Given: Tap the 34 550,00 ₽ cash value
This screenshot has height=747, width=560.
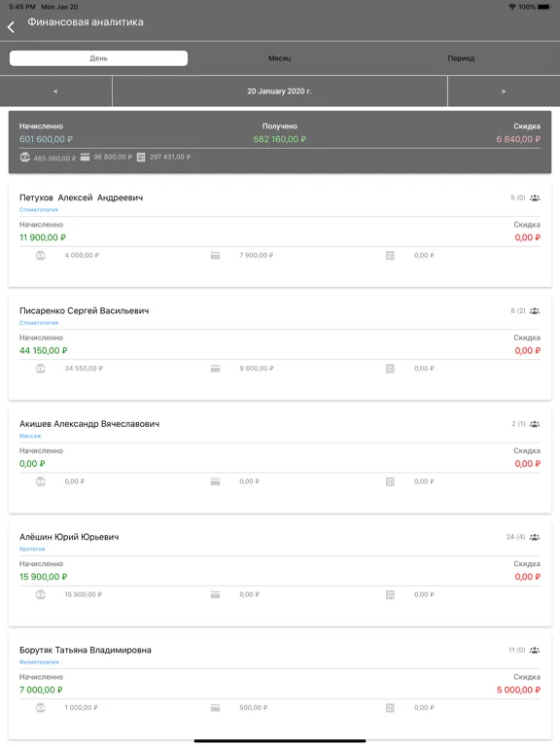Looking at the screenshot, I should (84, 369).
